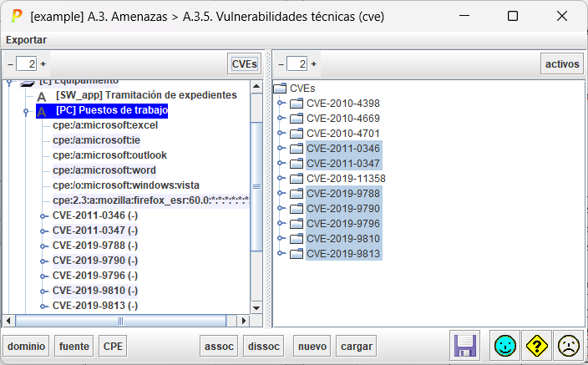Expand CVE-2011-0346 (-) in left tree

pyautogui.click(x=43, y=216)
